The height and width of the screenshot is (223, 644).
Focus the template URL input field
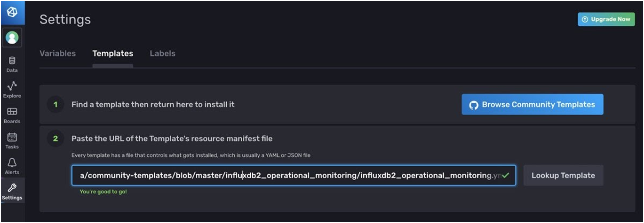pyautogui.click(x=294, y=175)
